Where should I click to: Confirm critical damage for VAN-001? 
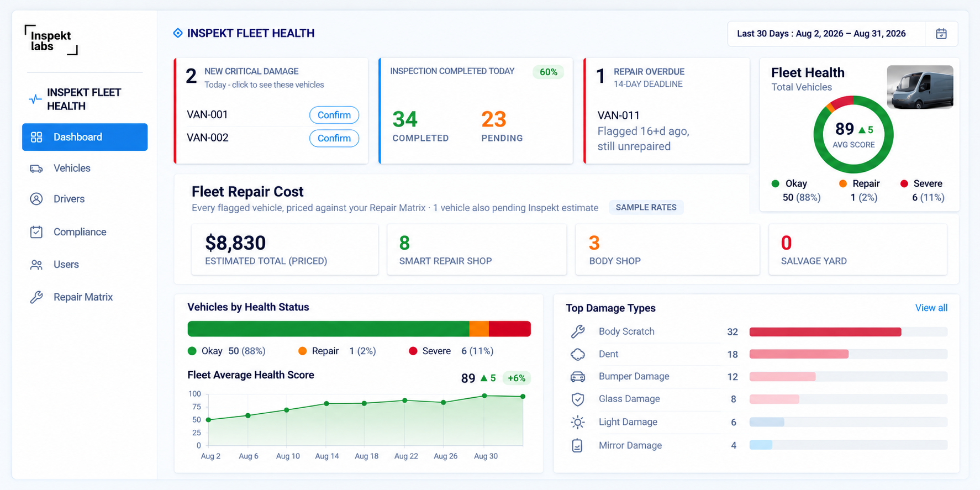pyautogui.click(x=334, y=115)
